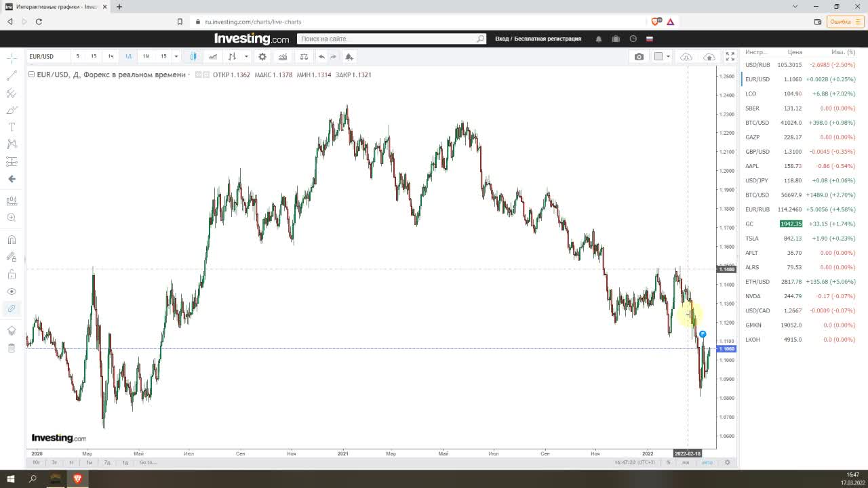Open the compare symbols scales icon
Viewport: 868px width, 488px height.
(x=304, y=56)
